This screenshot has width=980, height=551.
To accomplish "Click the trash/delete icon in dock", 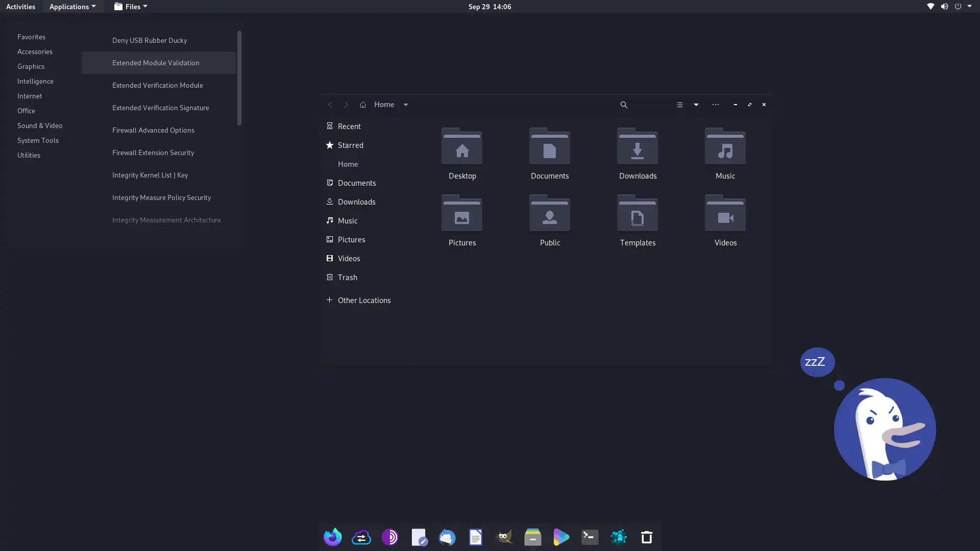I will coord(647,537).
